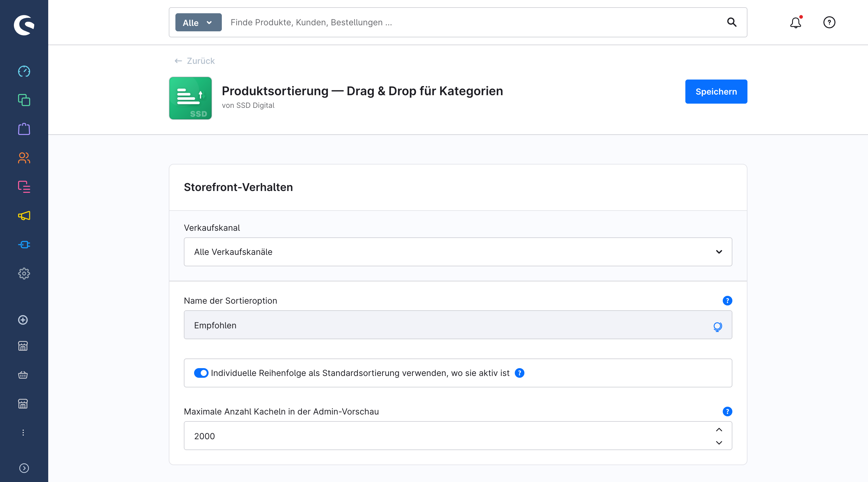Show help for Maximale Anzahl Kacheln

(x=728, y=411)
